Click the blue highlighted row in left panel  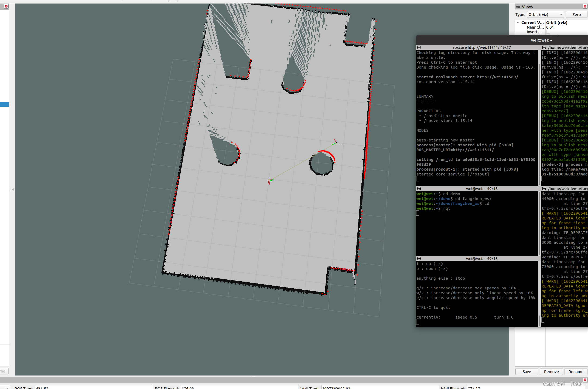tap(4, 104)
